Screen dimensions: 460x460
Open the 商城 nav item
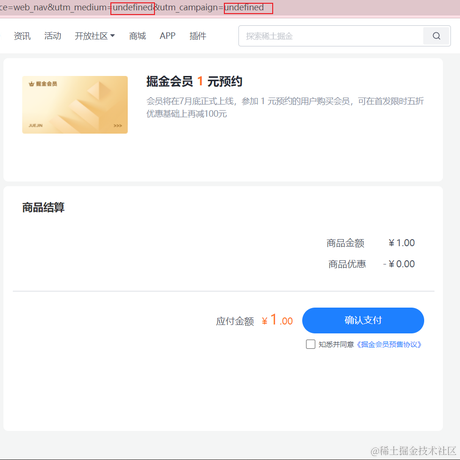pyautogui.click(x=137, y=36)
